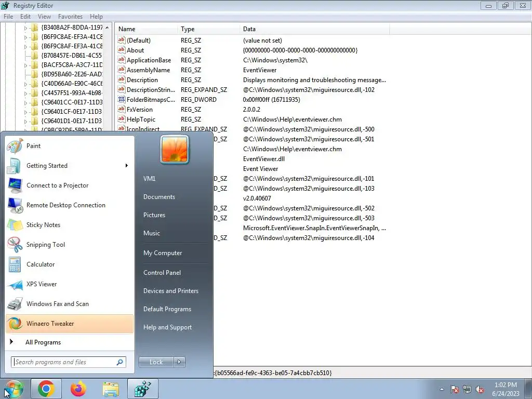Sort by the Type column header
This screenshot has height=399, width=532.
pyautogui.click(x=209, y=29)
